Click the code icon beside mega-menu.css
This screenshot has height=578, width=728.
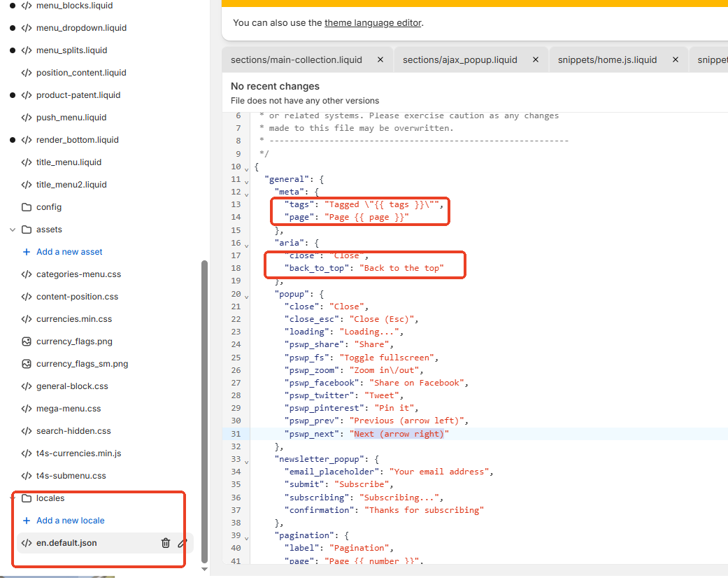click(27, 409)
